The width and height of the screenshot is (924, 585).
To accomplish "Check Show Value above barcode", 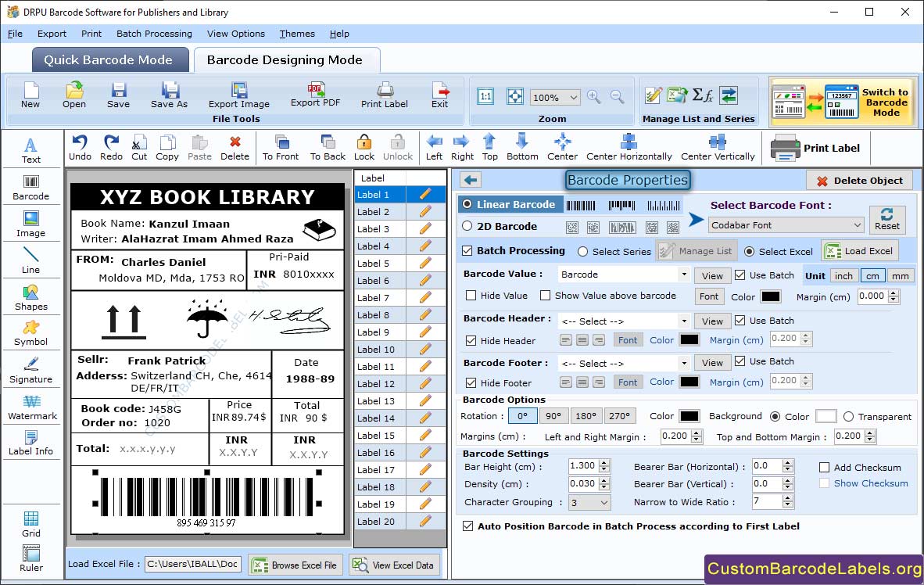I will point(545,296).
